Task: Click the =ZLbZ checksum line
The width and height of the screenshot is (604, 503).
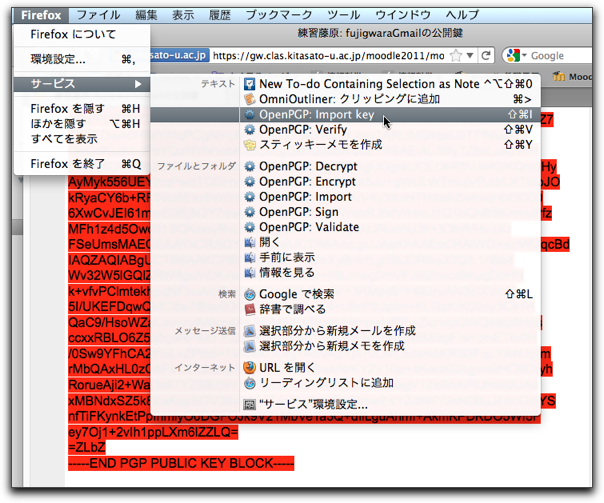Action: point(87,447)
